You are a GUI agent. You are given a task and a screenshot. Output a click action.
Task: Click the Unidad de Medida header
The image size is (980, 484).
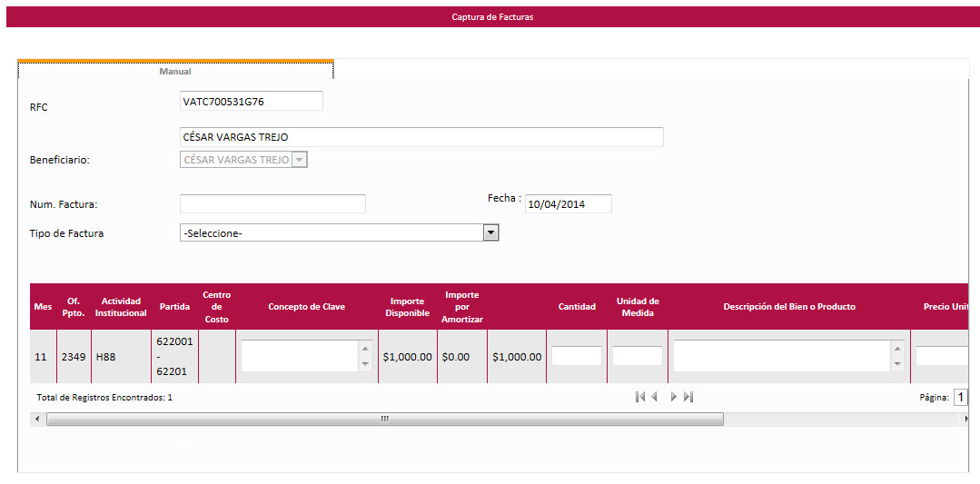tap(638, 307)
